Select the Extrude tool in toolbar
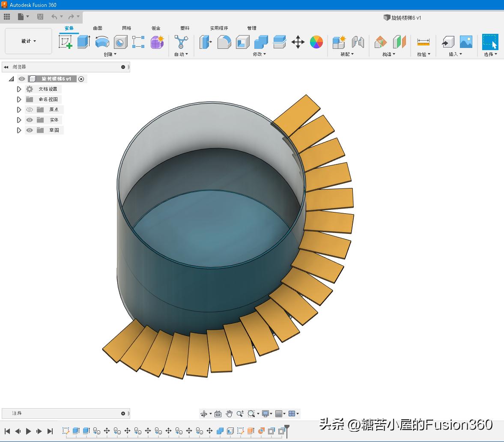 [x=84, y=42]
